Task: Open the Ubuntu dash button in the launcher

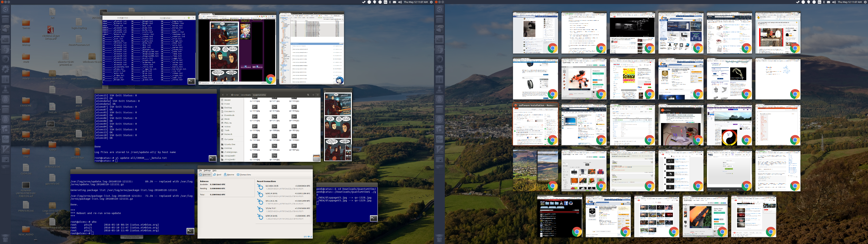Action: (5, 9)
